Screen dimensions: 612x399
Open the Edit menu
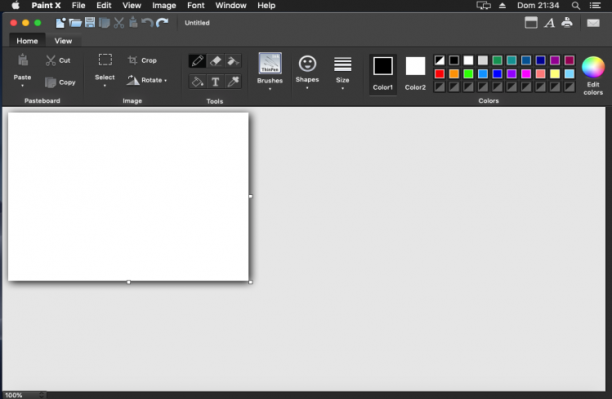click(104, 5)
